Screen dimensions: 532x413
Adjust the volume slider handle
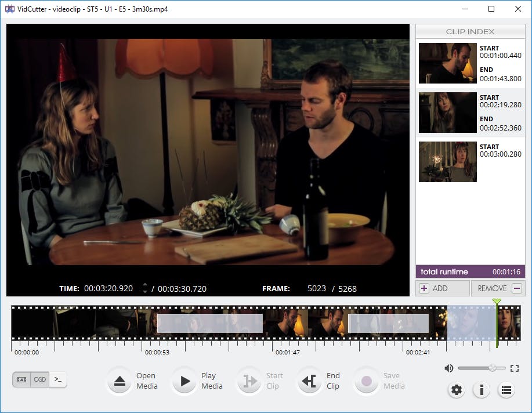493,368
